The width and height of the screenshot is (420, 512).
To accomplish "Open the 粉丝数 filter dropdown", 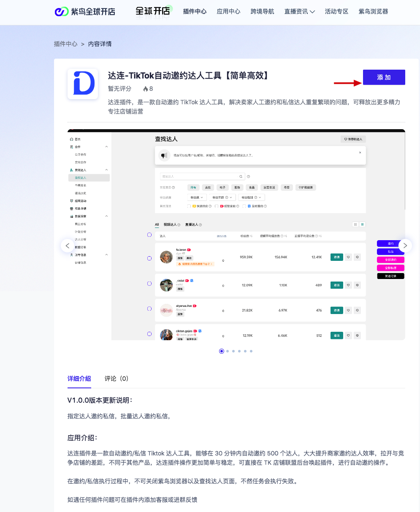I will pos(197,197).
